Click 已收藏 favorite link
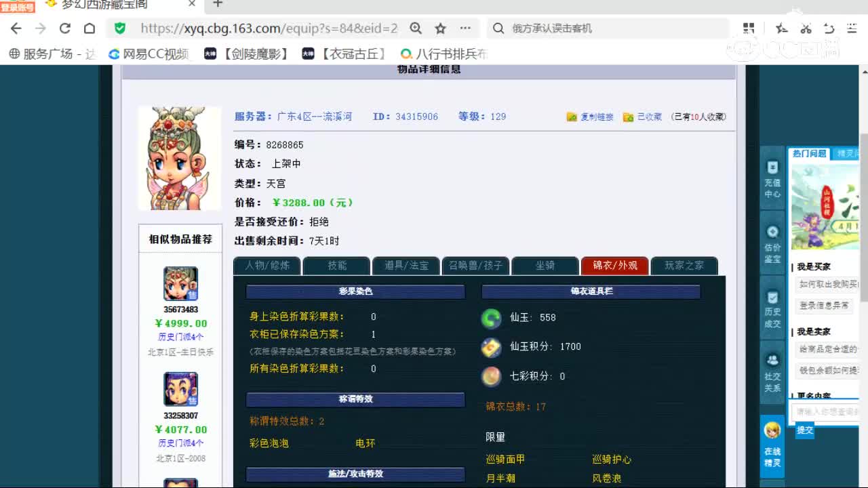 click(642, 117)
